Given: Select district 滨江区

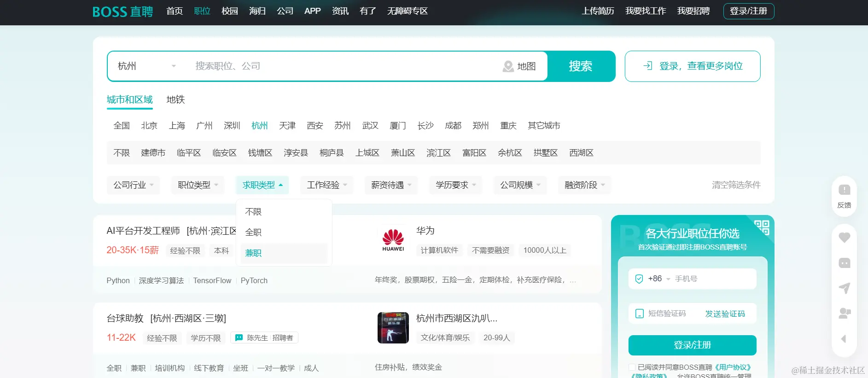Looking at the screenshot, I should [438, 153].
